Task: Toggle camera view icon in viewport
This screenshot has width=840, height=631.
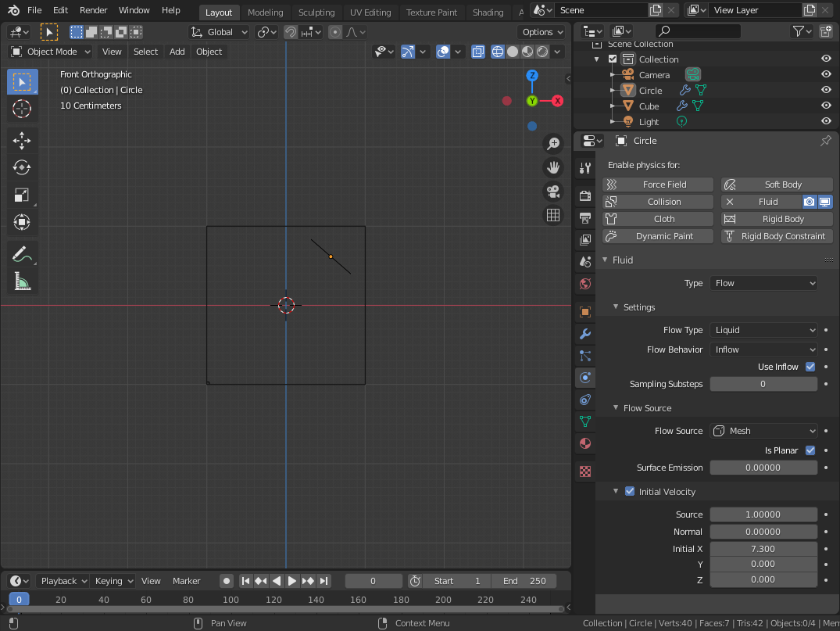Action: [x=553, y=192]
